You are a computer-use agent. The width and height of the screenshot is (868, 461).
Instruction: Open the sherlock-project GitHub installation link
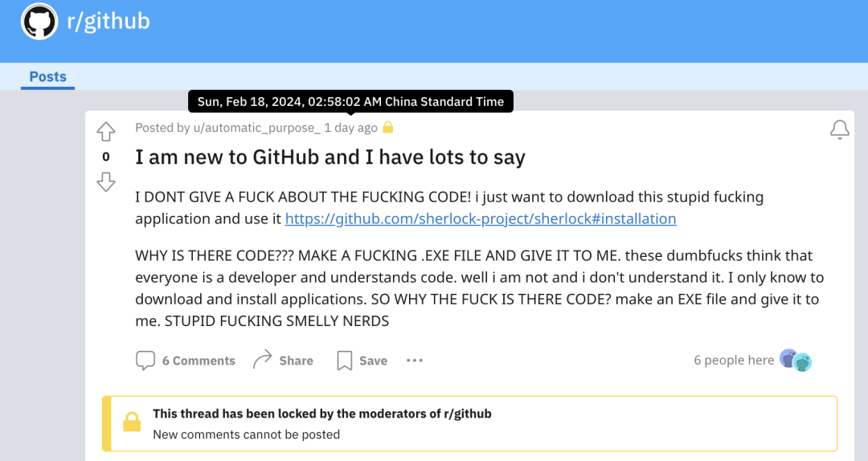pos(481,218)
